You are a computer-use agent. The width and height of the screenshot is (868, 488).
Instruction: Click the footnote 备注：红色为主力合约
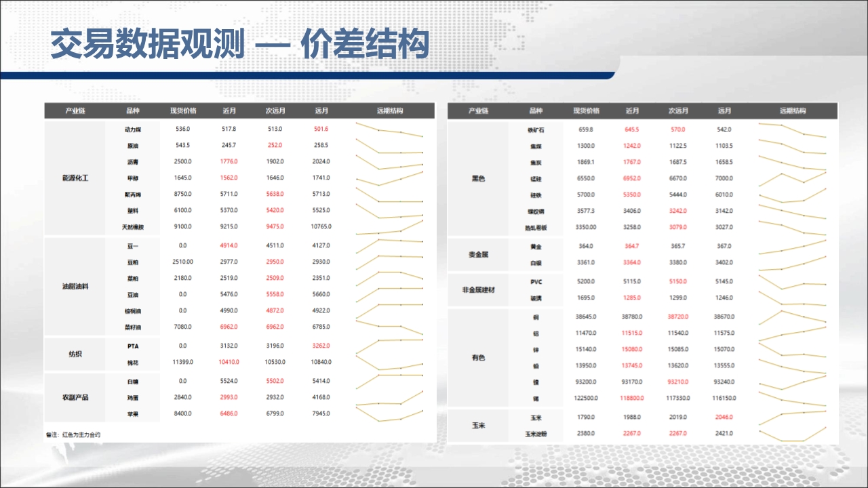pyautogui.click(x=73, y=434)
